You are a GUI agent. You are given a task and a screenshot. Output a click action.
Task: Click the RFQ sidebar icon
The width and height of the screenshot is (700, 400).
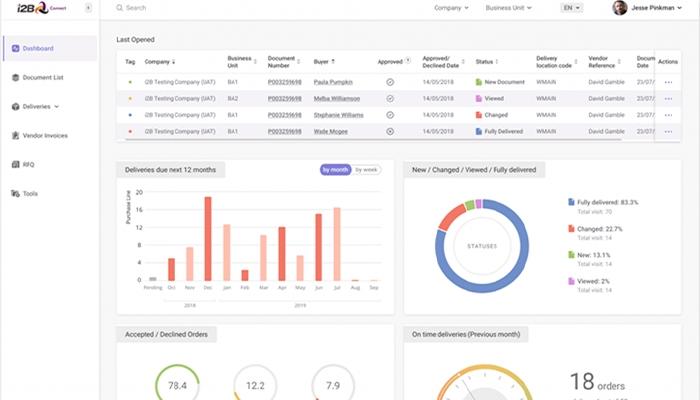[x=15, y=164]
